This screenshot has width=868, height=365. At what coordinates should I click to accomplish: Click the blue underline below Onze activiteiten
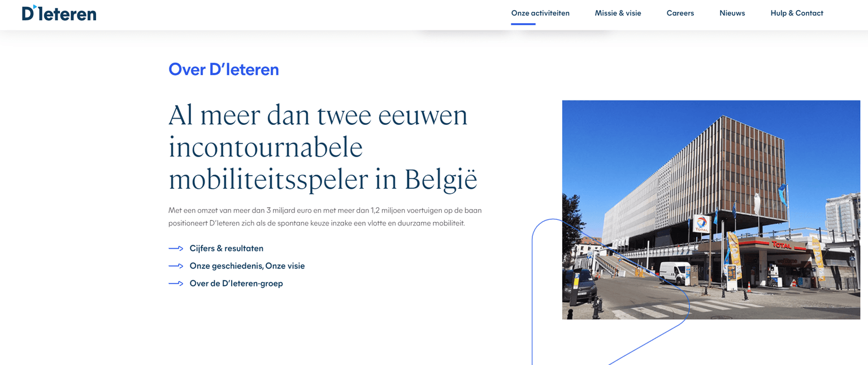(x=523, y=24)
